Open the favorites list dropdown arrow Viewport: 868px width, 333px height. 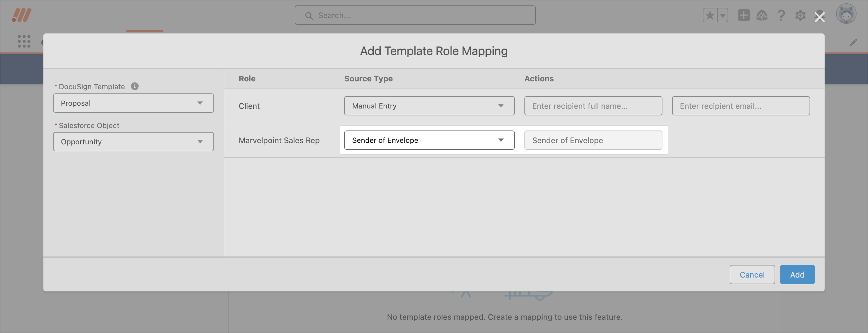tap(722, 15)
